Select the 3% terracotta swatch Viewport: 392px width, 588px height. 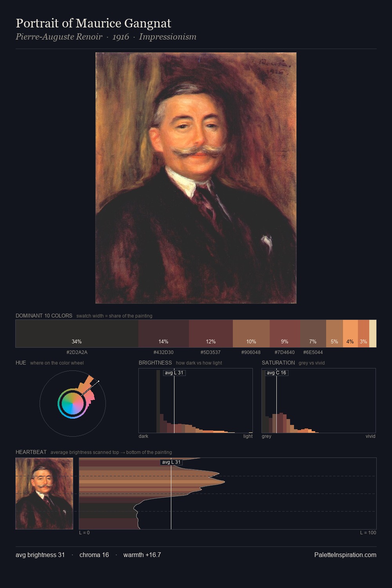pyautogui.click(x=363, y=334)
